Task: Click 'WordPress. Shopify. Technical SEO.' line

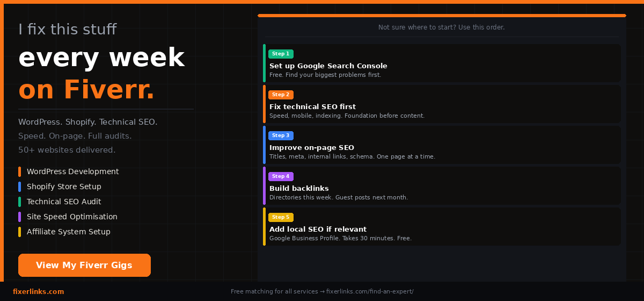Action: click(x=88, y=122)
